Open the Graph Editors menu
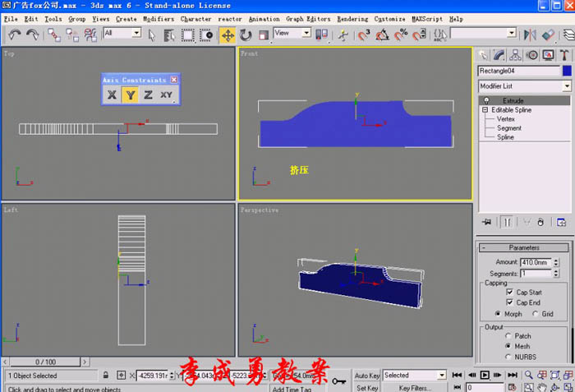The height and width of the screenshot is (392, 575). (x=308, y=19)
